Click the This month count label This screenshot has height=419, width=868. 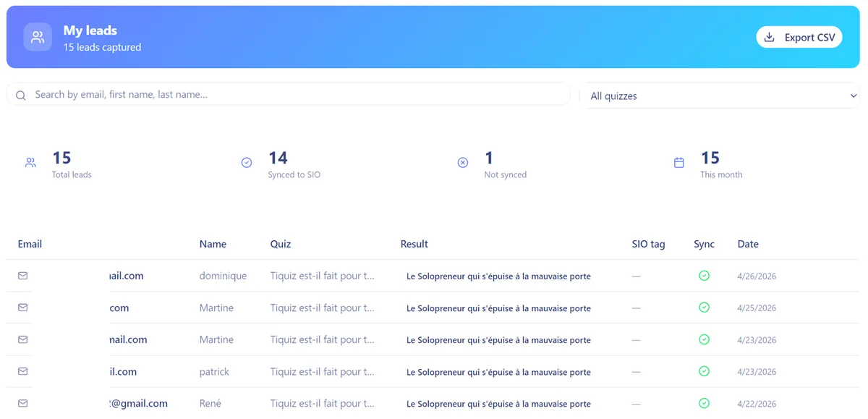click(x=721, y=174)
